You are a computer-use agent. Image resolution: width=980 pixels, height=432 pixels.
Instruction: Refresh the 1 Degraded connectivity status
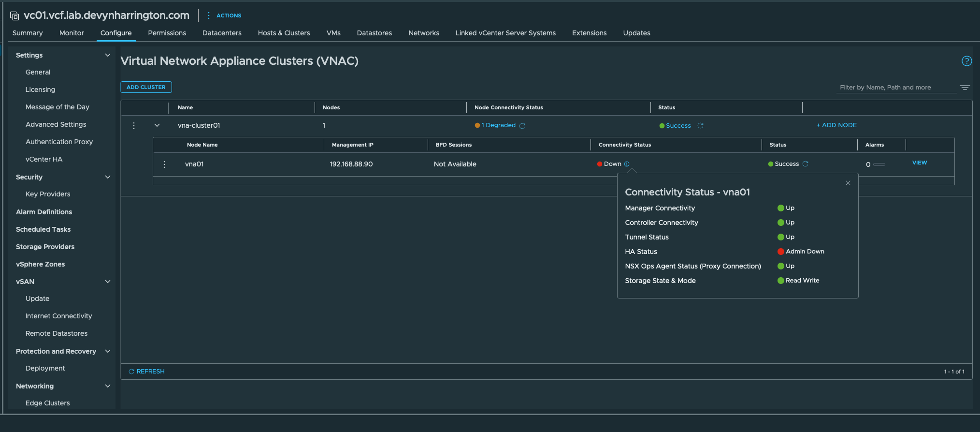522,126
